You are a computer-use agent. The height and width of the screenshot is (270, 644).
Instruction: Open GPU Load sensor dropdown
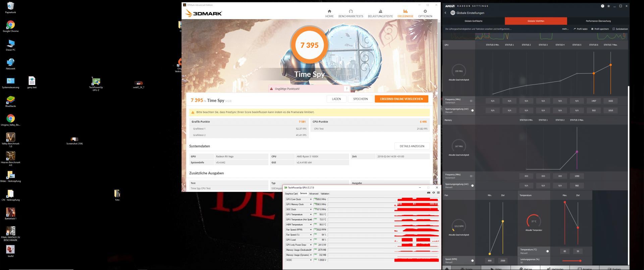click(x=311, y=240)
